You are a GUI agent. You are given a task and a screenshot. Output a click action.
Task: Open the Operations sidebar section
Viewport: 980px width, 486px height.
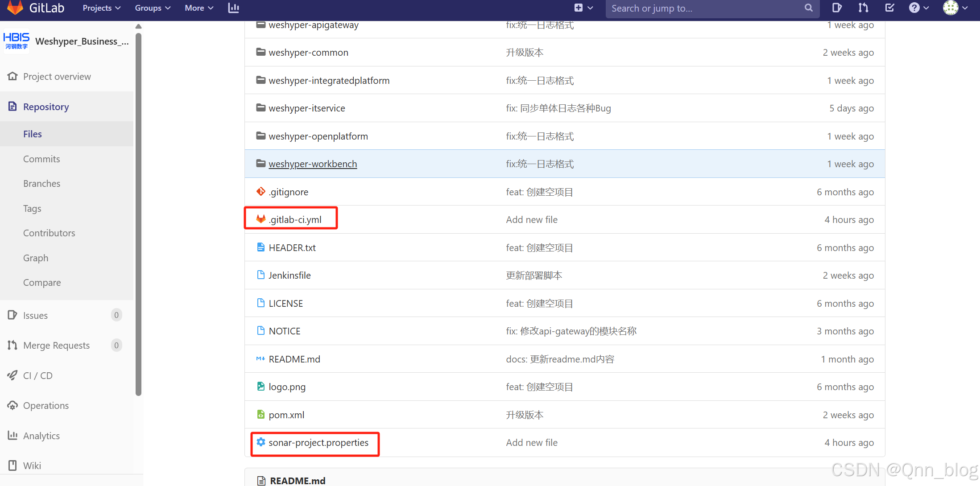coord(45,405)
